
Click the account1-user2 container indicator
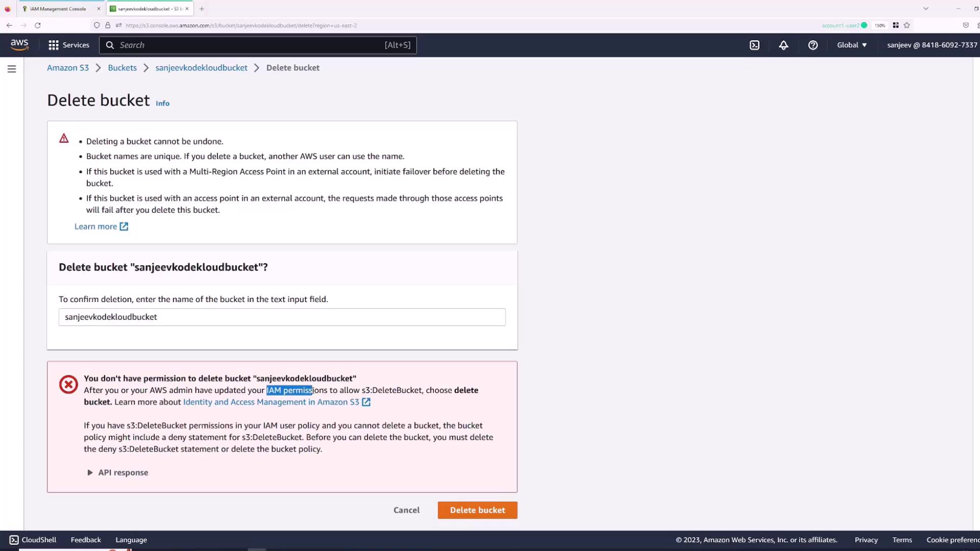(844, 25)
